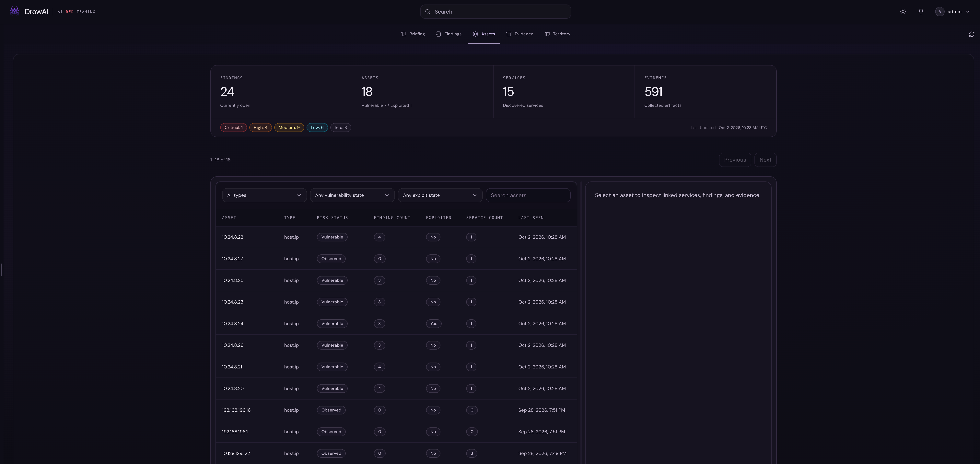Click Vulnerable badge on 10.24.8.20 row
Viewport: 980px width, 464px height.
point(332,388)
